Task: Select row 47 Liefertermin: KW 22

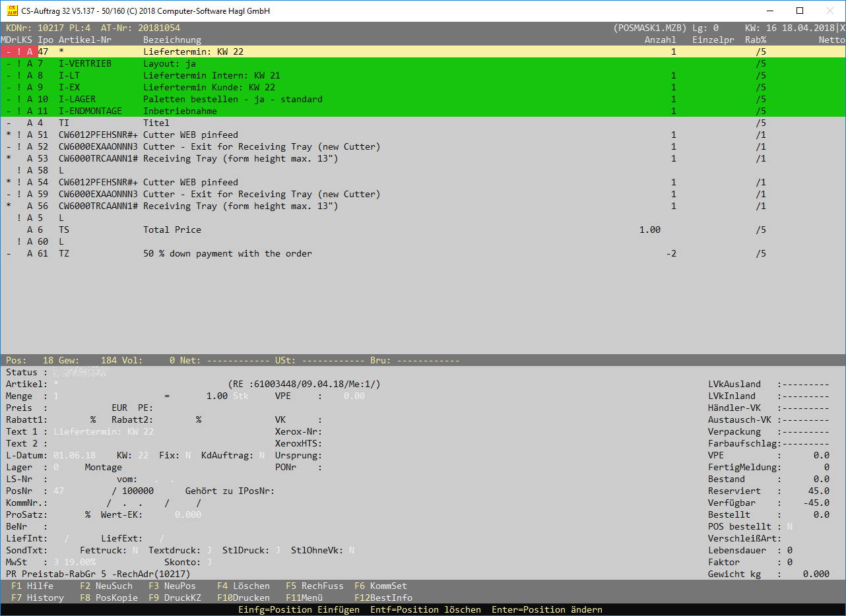Action: 198,51
